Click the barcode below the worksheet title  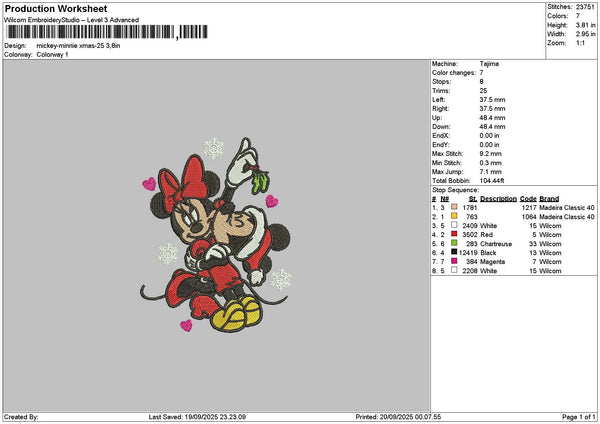(x=90, y=31)
